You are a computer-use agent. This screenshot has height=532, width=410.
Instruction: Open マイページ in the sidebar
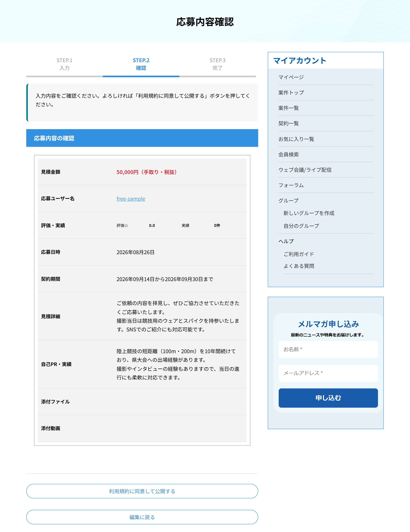tap(291, 77)
